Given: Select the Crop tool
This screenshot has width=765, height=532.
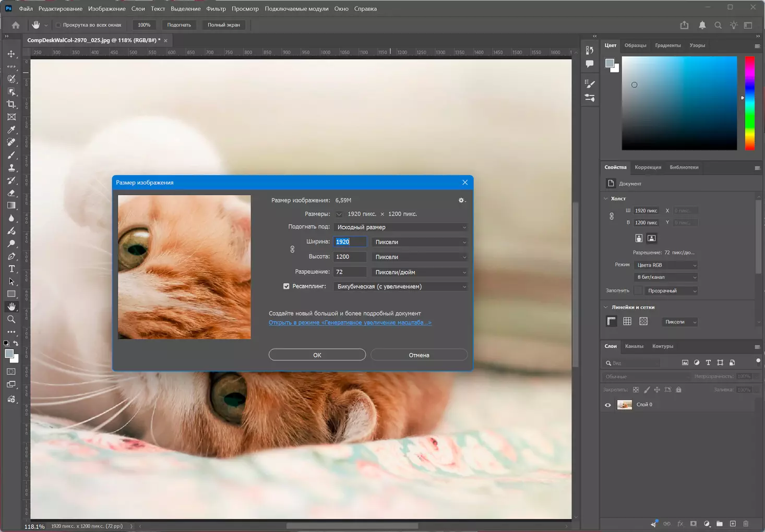Looking at the screenshot, I should (x=11, y=104).
